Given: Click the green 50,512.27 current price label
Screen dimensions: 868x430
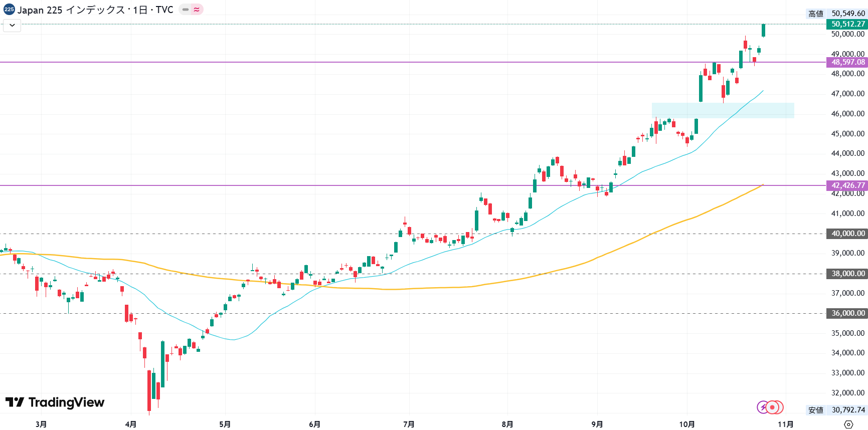Looking at the screenshot, I should pyautogui.click(x=847, y=24).
